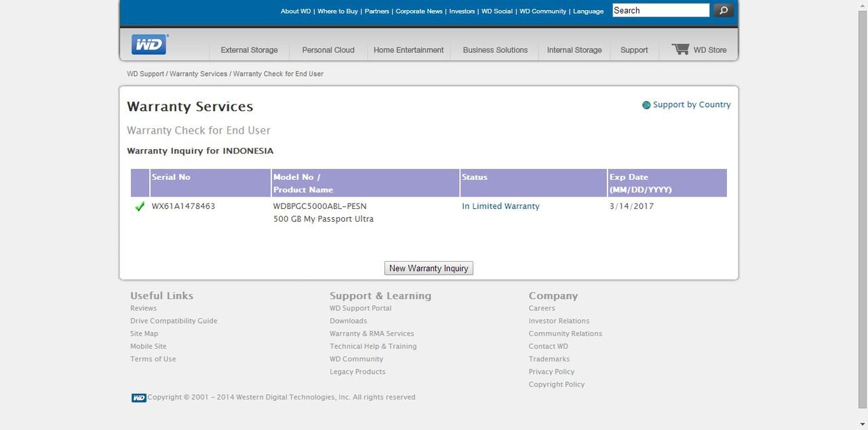Viewport: 868px width, 430px height.
Task: Open the About WD link
Action: click(x=296, y=12)
